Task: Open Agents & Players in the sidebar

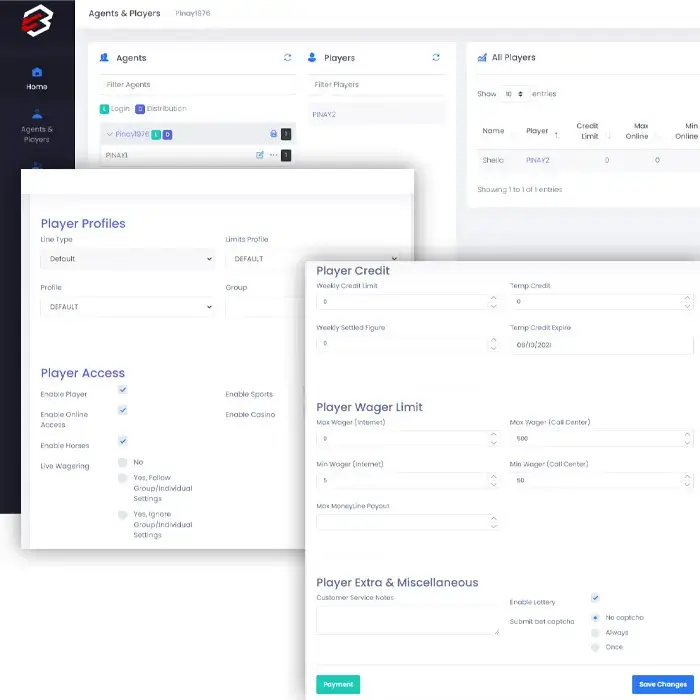Action: pos(37,125)
